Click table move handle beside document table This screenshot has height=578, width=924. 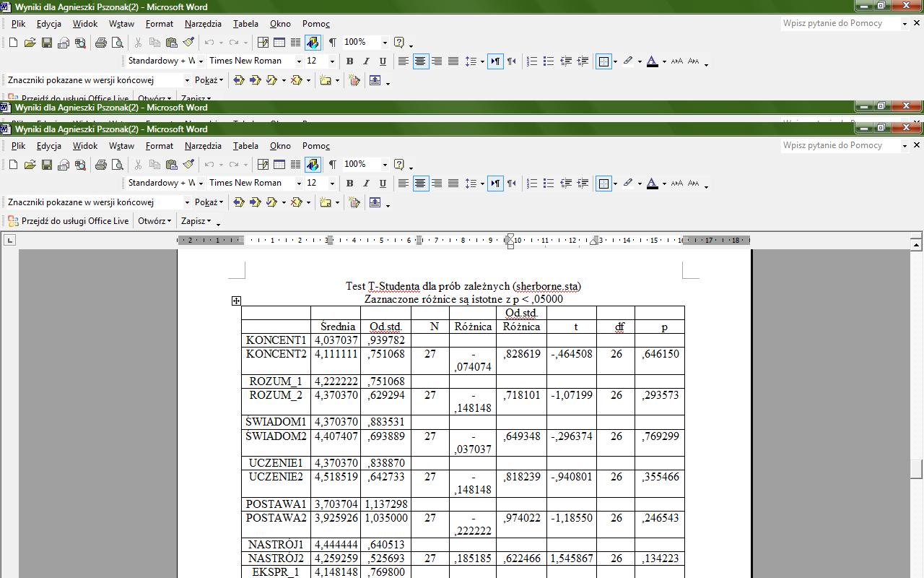click(236, 301)
